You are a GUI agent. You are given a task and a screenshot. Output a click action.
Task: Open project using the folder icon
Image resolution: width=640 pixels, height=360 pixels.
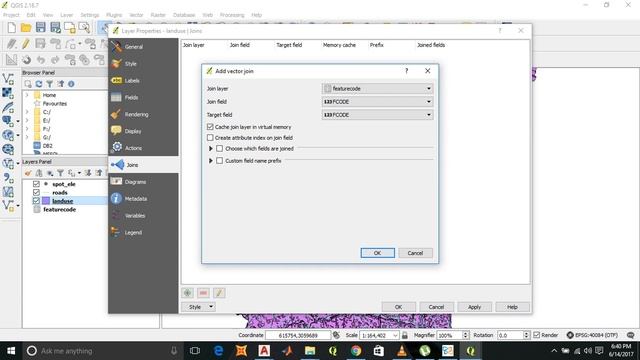click(x=26, y=28)
